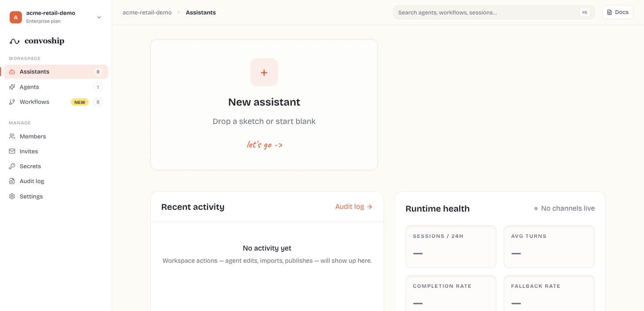Click the Docs button

click(618, 12)
